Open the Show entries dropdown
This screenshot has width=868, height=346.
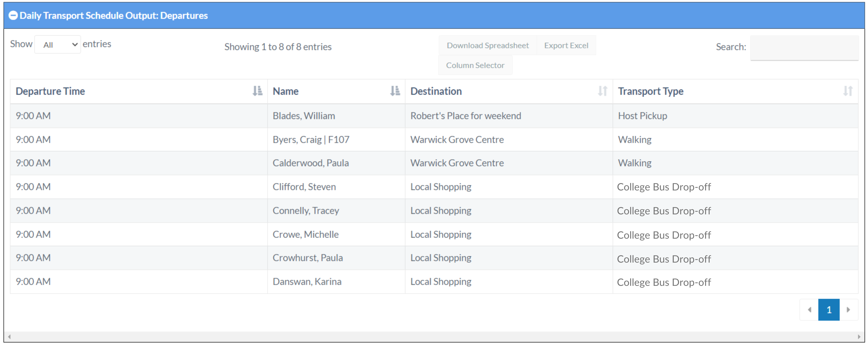[x=58, y=45]
